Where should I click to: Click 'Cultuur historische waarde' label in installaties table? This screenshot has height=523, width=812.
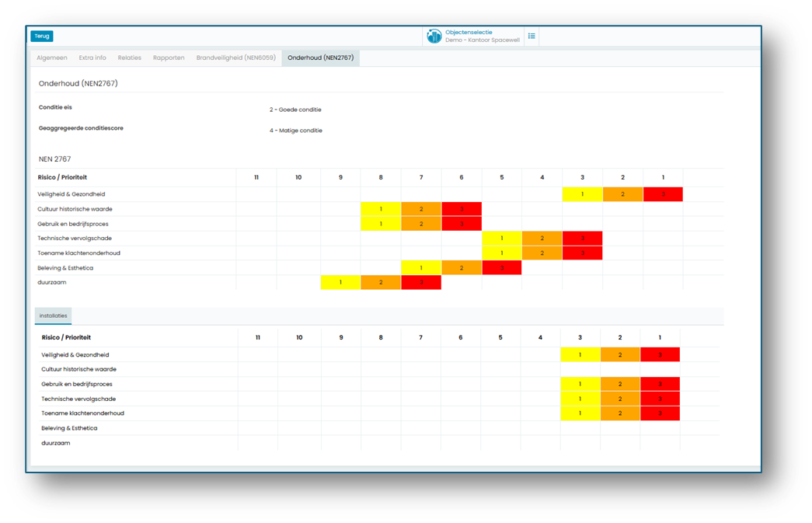[78, 369]
